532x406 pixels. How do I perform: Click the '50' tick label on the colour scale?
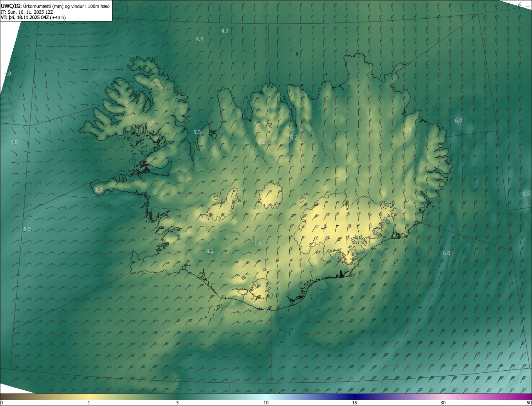529,403
